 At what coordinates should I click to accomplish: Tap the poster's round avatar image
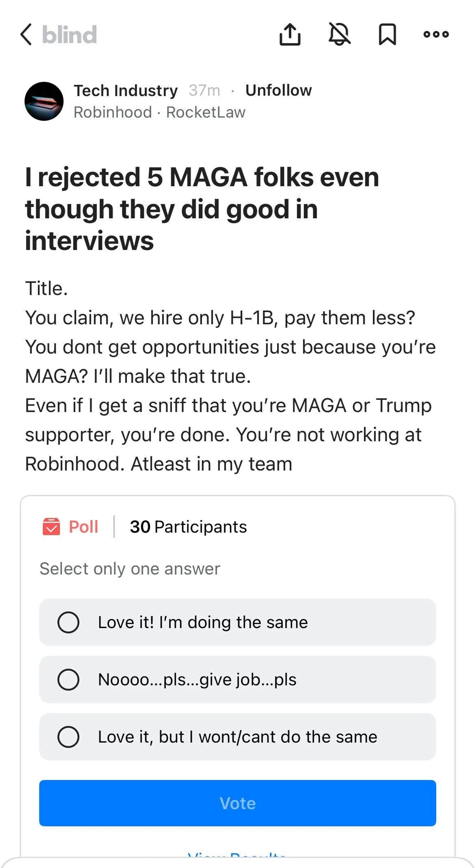[44, 101]
